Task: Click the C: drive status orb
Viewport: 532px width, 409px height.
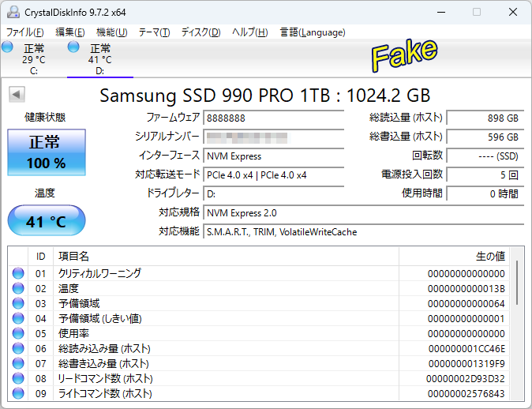Action: pyautogui.click(x=8, y=48)
